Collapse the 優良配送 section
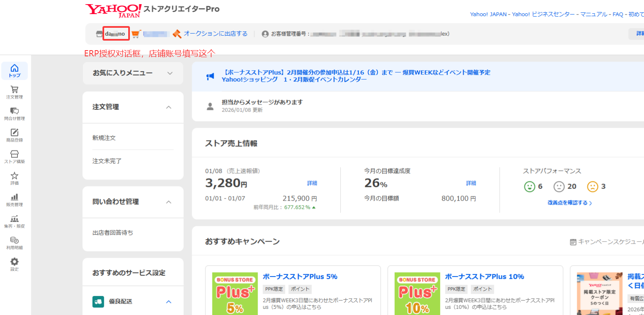The width and height of the screenshot is (644, 315). coord(168,302)
